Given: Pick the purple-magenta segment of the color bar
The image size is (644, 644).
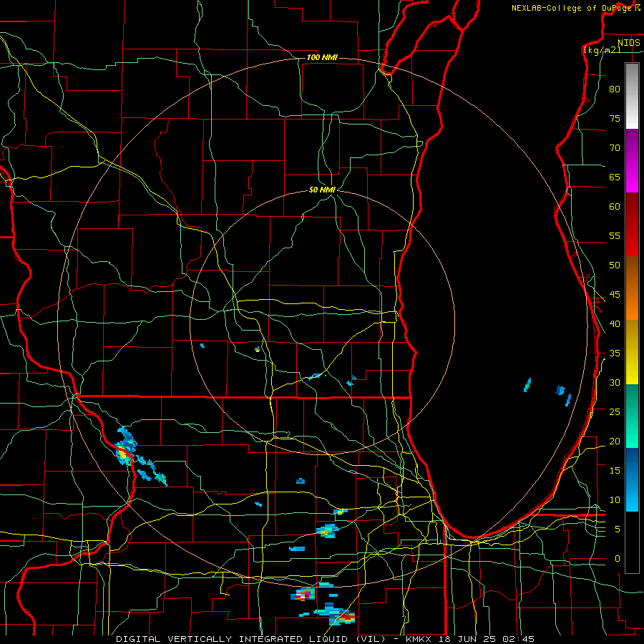Looking at the screenshot, I should (632, 161).
